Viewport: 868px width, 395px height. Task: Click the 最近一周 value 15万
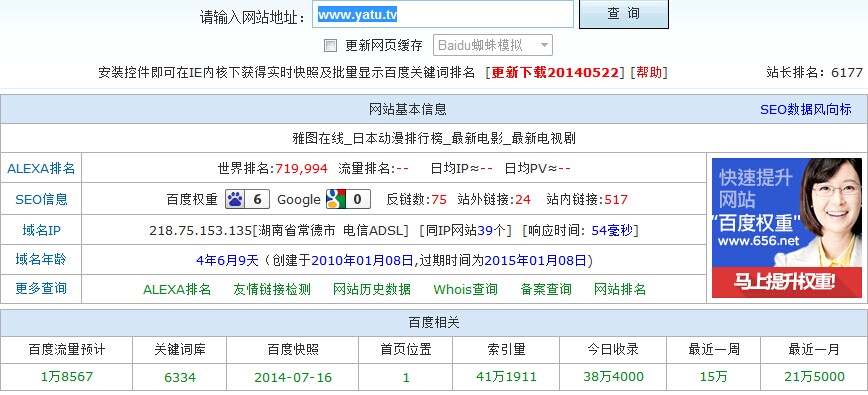tap(714, 377)
